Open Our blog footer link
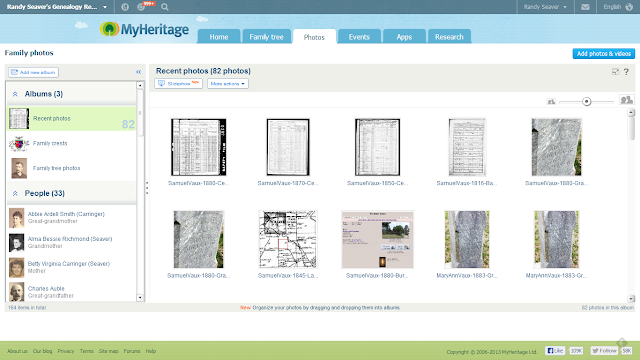 coord(42,351)
